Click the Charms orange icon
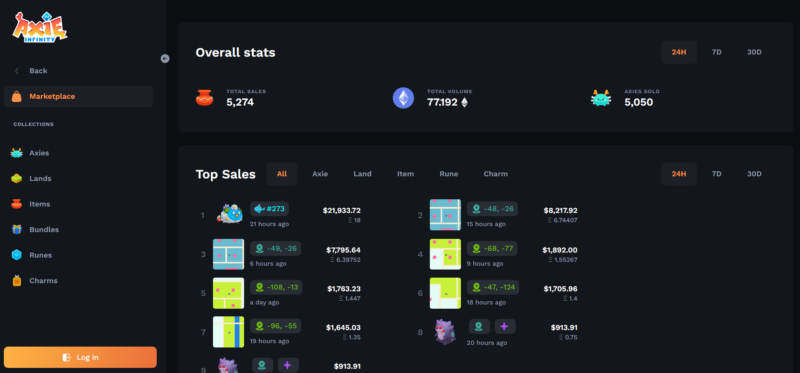 pyautogui.click(x=17, y=281)
